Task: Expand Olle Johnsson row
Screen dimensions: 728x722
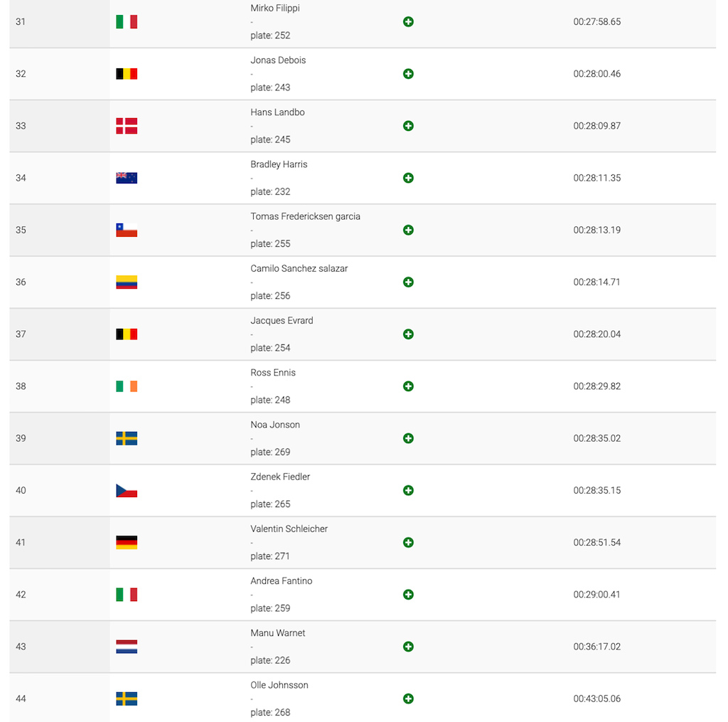Action: 408,699
